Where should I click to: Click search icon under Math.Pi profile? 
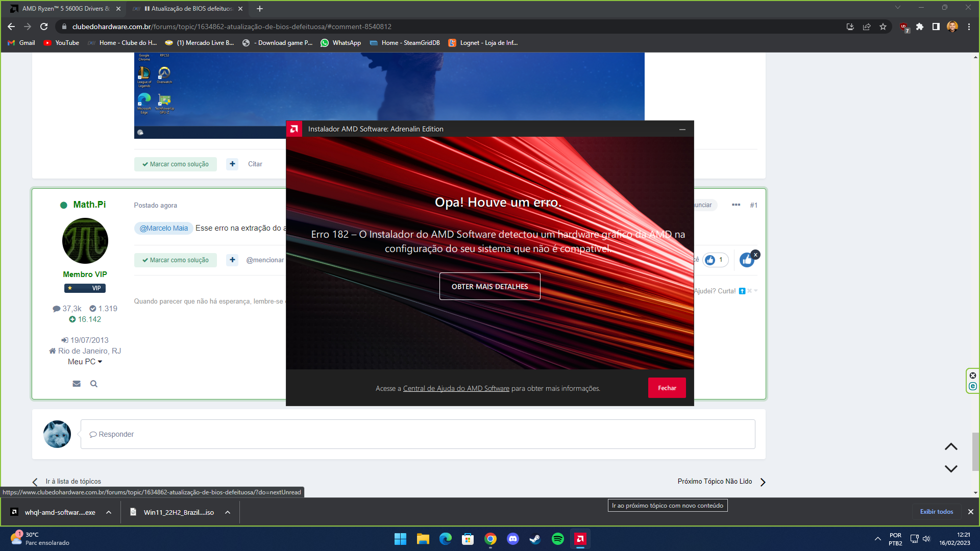click(94, 384)
